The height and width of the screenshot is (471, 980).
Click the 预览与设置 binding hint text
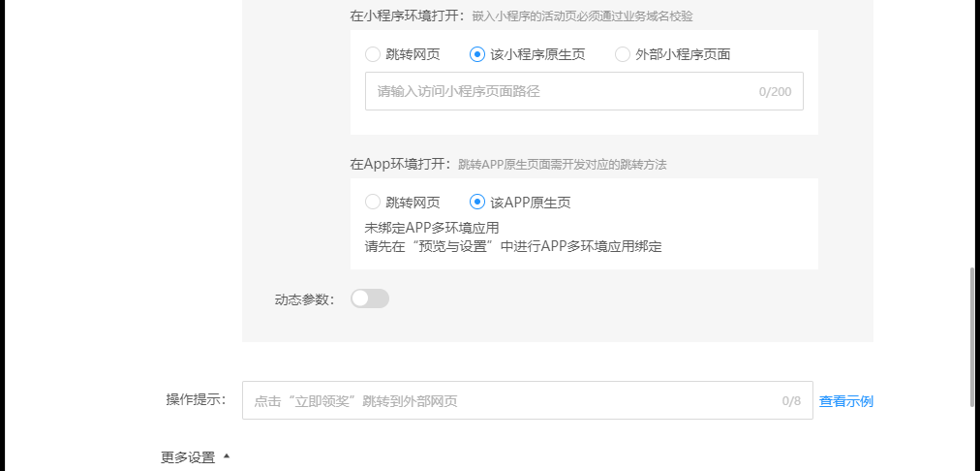[x=513, y=246]
